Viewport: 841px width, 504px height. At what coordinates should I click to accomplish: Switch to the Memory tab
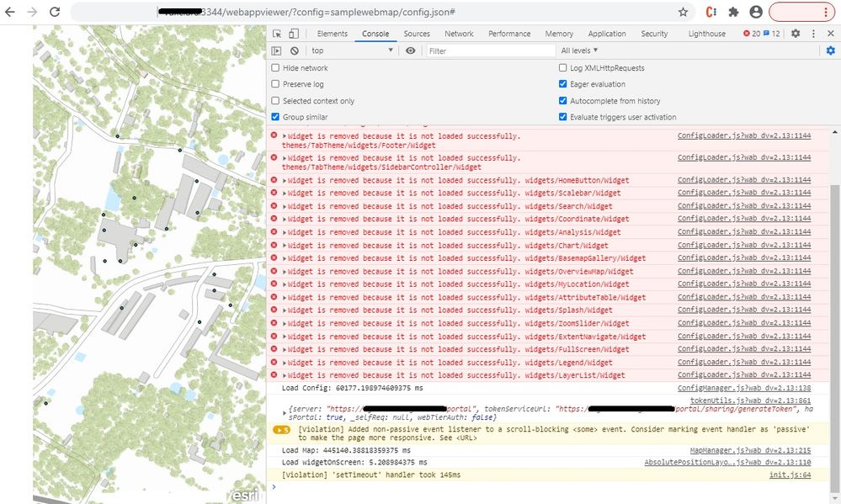point(559,34)
